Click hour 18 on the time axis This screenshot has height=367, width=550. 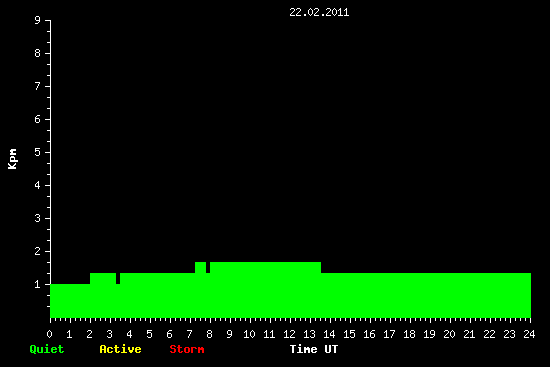409,334
